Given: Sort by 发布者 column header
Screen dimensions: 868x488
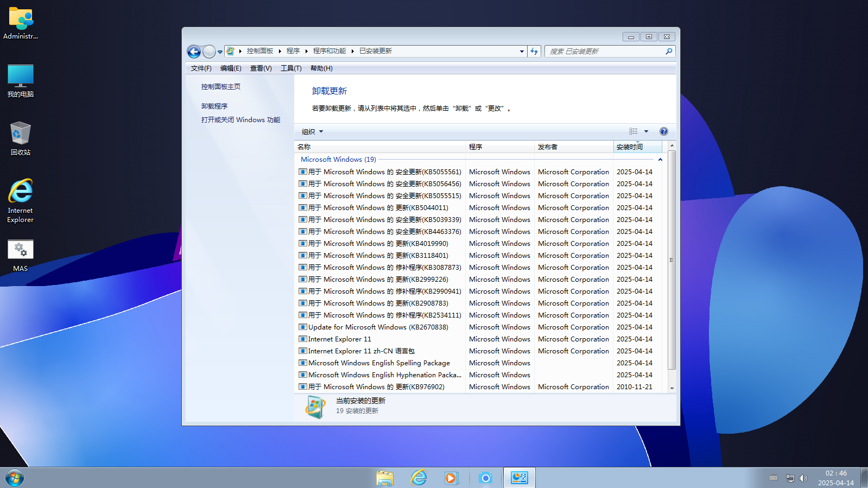Looking at the screenshot, I should tap(574, 147).
